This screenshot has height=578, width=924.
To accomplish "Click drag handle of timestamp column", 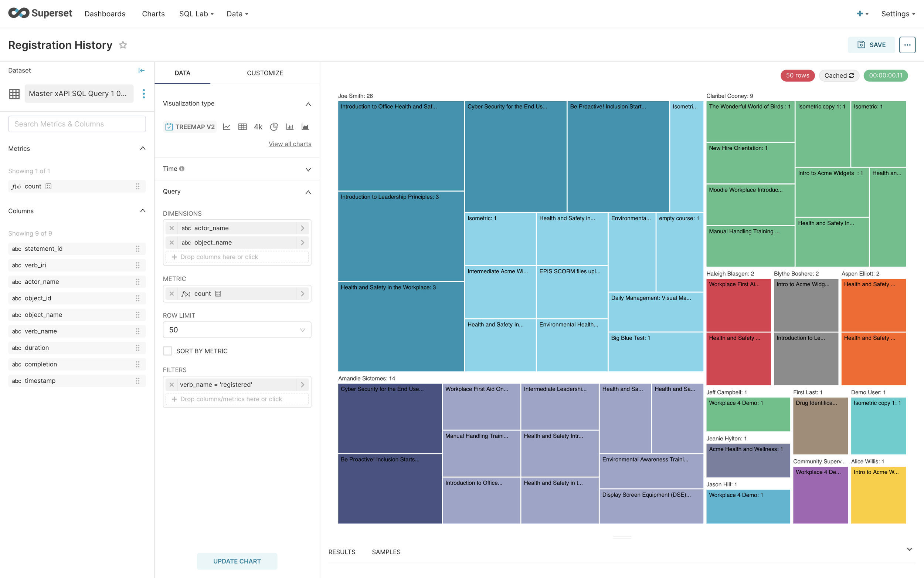I will 137,381.
